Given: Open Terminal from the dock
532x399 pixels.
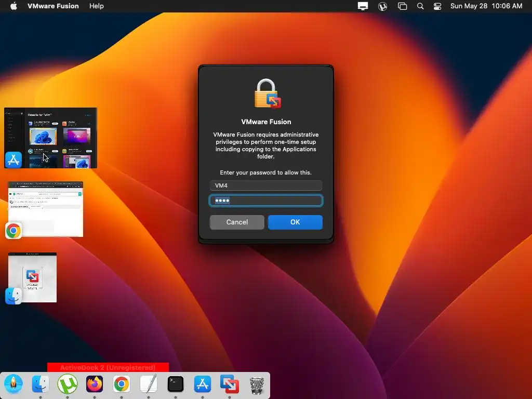Looking at the screenshot, I should (x=176, y=384).
